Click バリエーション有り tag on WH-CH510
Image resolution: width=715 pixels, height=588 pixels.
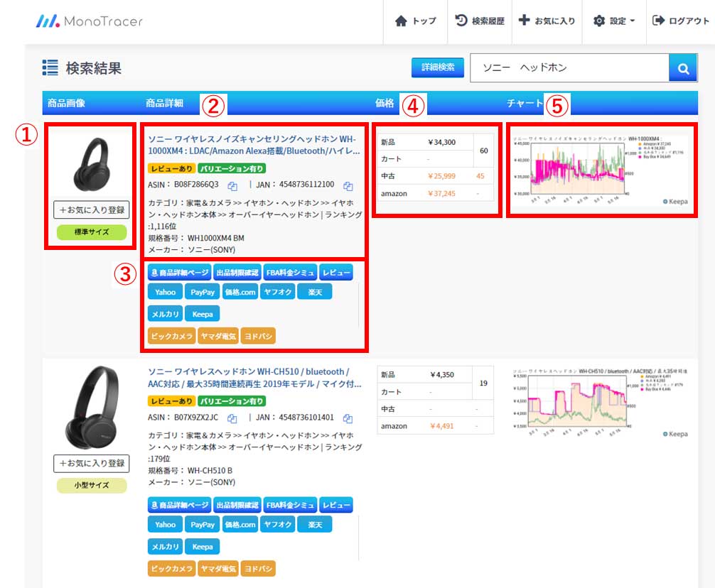[x=232, y=401]
